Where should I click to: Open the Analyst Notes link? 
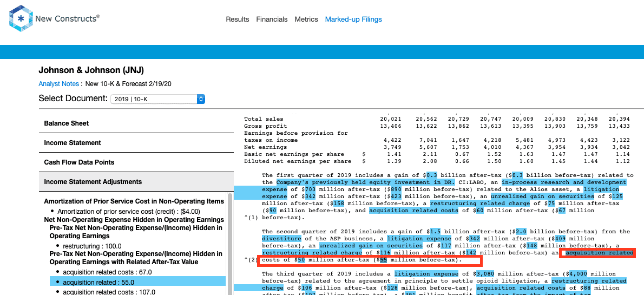click(x=59, y=84)
